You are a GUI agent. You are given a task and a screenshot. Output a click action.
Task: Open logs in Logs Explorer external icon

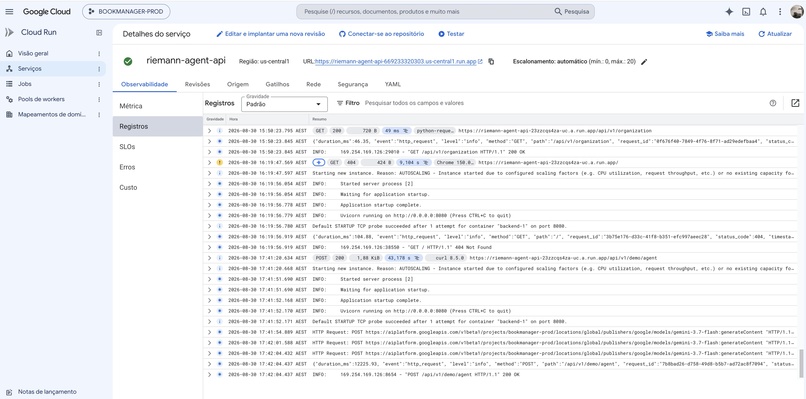795,103
